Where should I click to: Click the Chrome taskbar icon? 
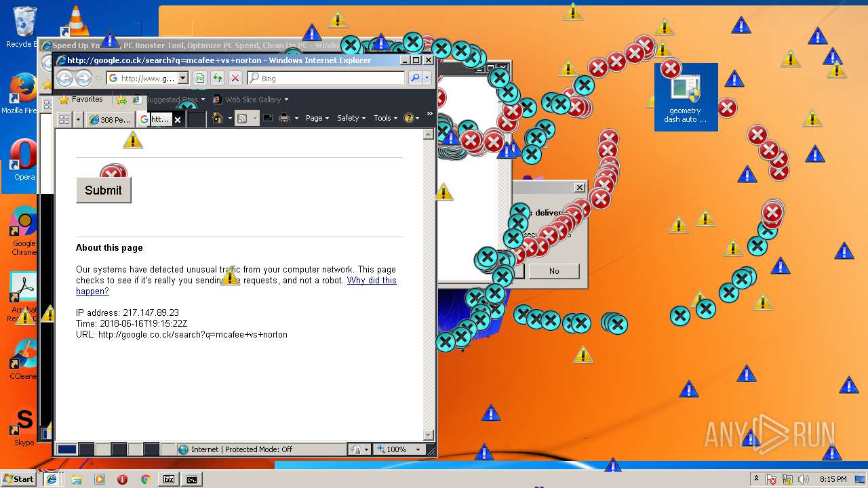(145, 479)
